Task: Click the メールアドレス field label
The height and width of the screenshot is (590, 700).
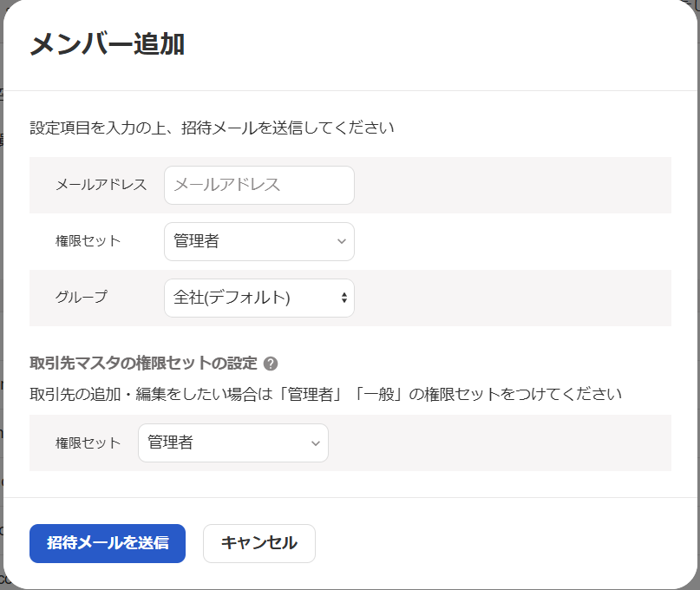Action: [x=101, y=185]
